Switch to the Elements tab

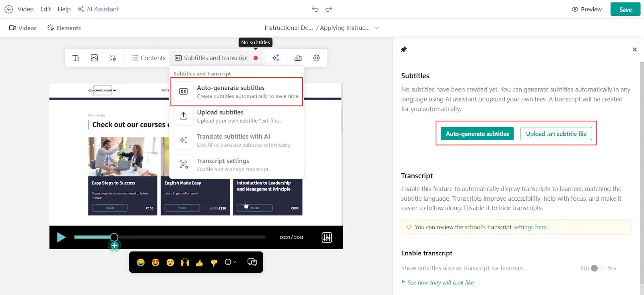tap(64, 28)
